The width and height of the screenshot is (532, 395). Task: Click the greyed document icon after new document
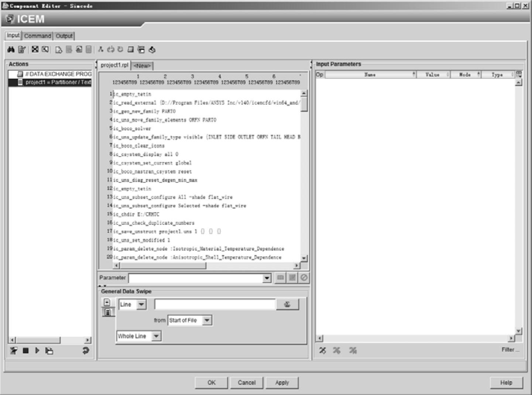click(x=69, y=49)
